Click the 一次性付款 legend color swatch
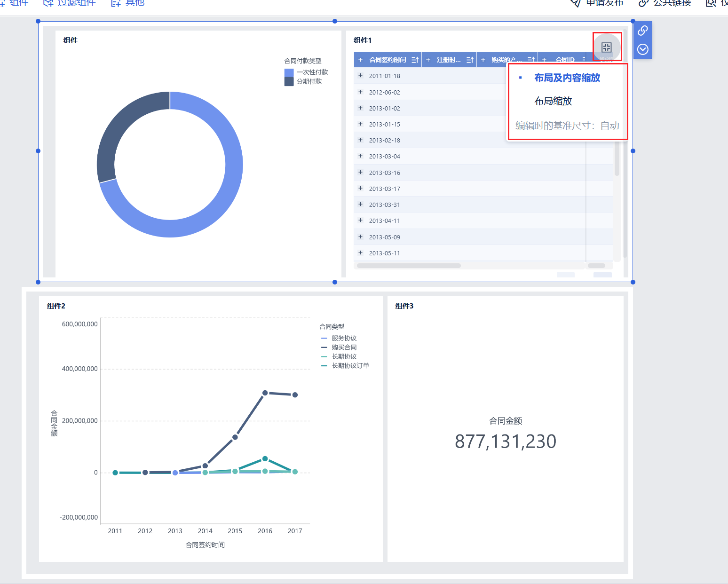This screenshot has height=584, width=728. pos(289,72)
